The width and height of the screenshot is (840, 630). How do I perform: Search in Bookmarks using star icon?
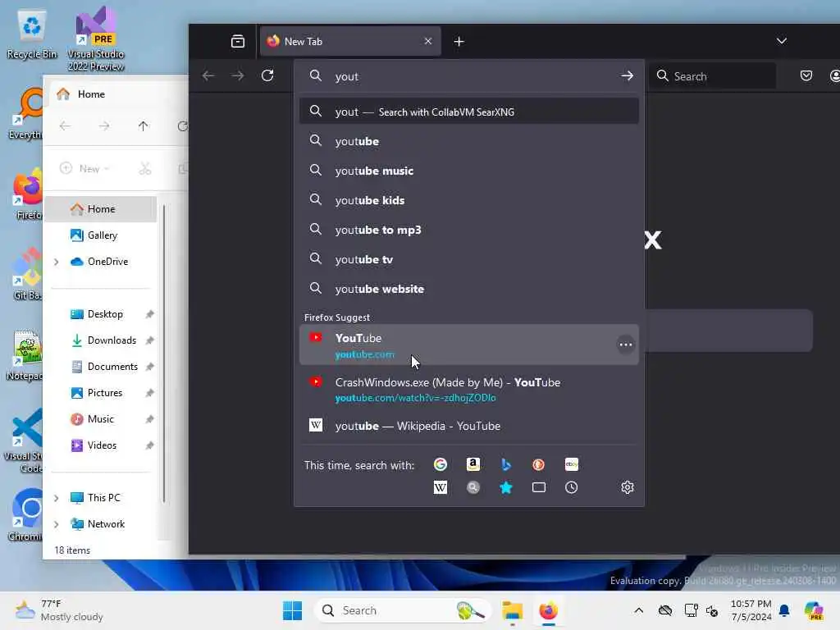(505, 487)
